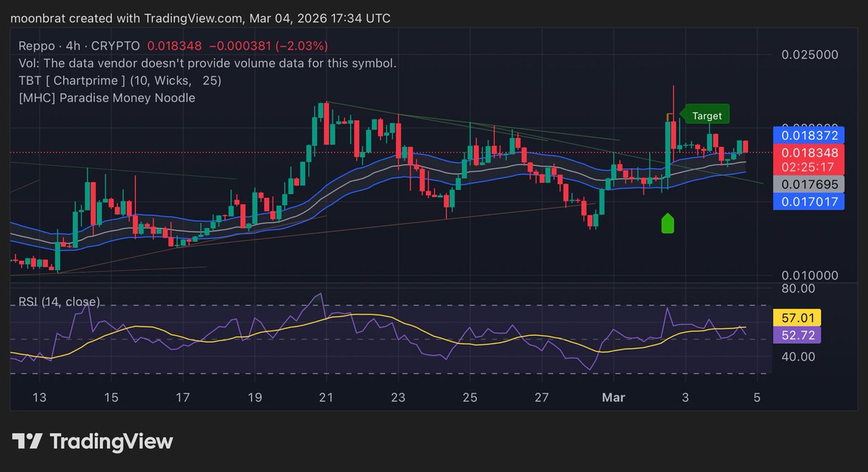Viewport: 868px width, 472px height.
Task: Click the gray 0.017695 midline price tag
Action: (x=808, y=185)
